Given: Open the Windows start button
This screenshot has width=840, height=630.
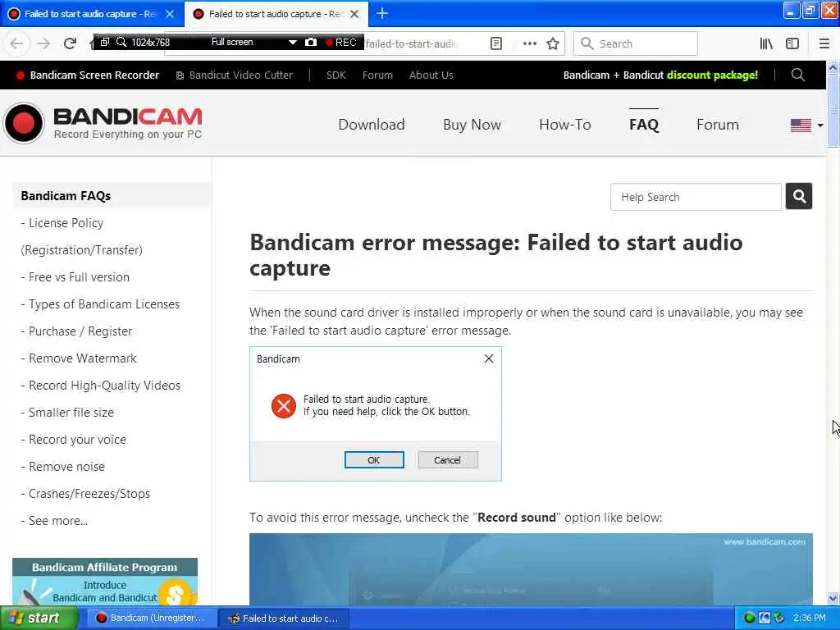Looking at the screenshot, I should 39,619.
